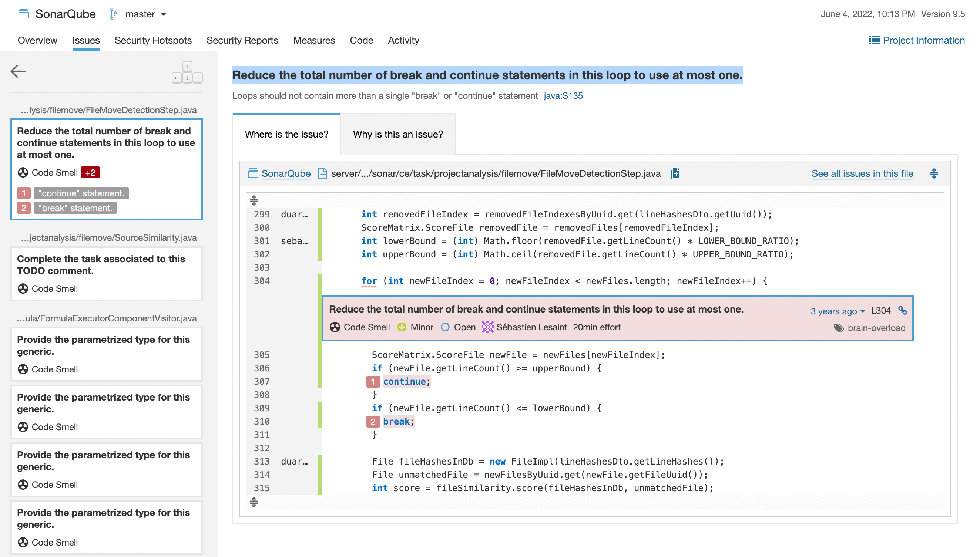Image resolution: width=980 pixels, height=557 pixels.
Task: Click the brain-overload tag icon
Action: pyautogui.click(x=838, y=328)
